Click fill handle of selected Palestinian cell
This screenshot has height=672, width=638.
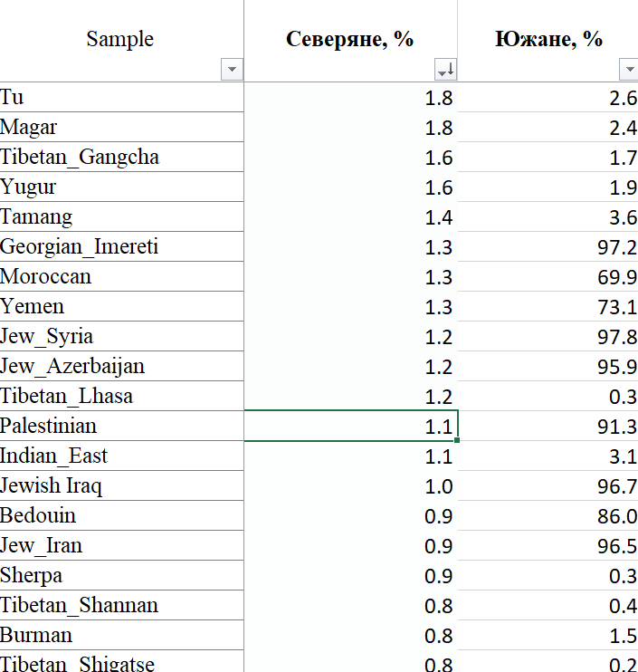point(457,440)
